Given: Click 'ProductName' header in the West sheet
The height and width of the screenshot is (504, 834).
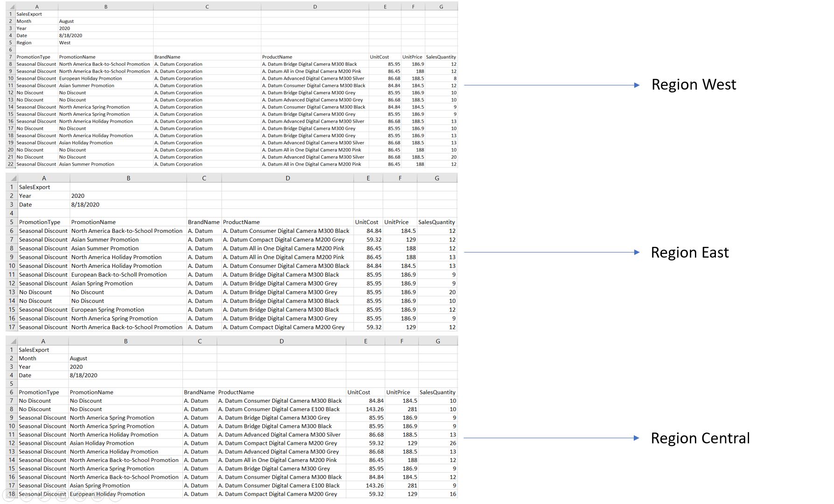Looking at the screenshot, I should (277, 57).
